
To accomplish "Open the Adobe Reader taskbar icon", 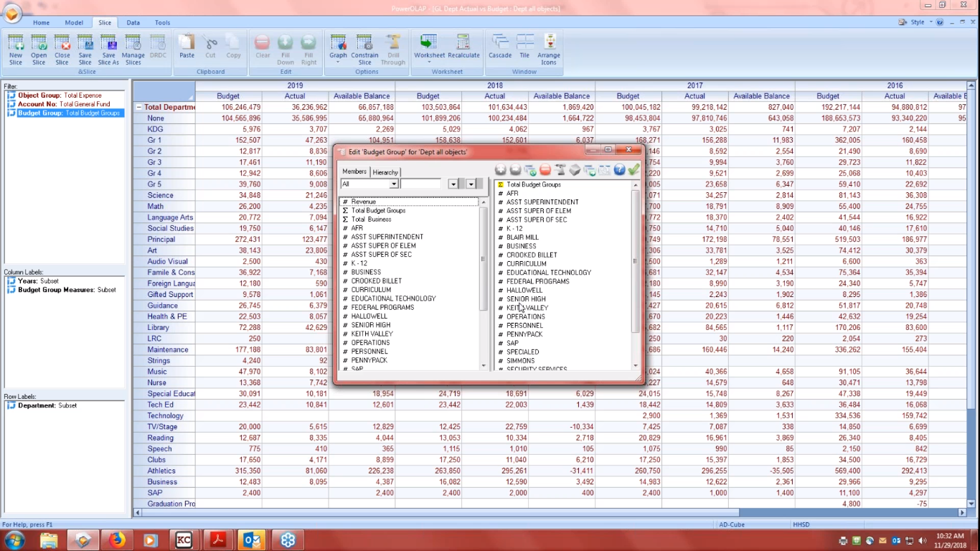I will point(217,540).
